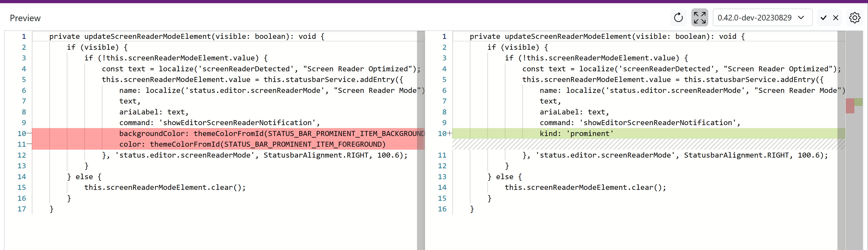868x250 pixels.
Task: Select the added kind: 'prominent' line
Action: tap(575, 134)
